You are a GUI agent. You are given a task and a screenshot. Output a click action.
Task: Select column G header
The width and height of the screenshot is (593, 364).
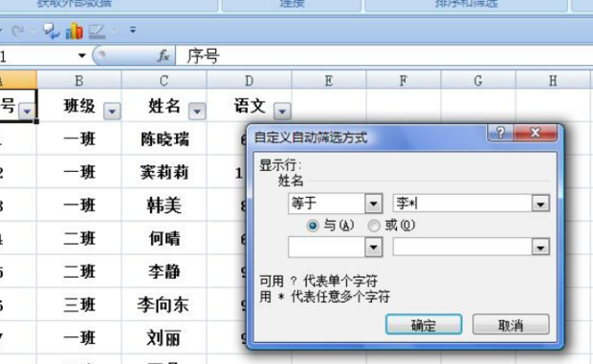pyautogui.click(x=478, y=80)
